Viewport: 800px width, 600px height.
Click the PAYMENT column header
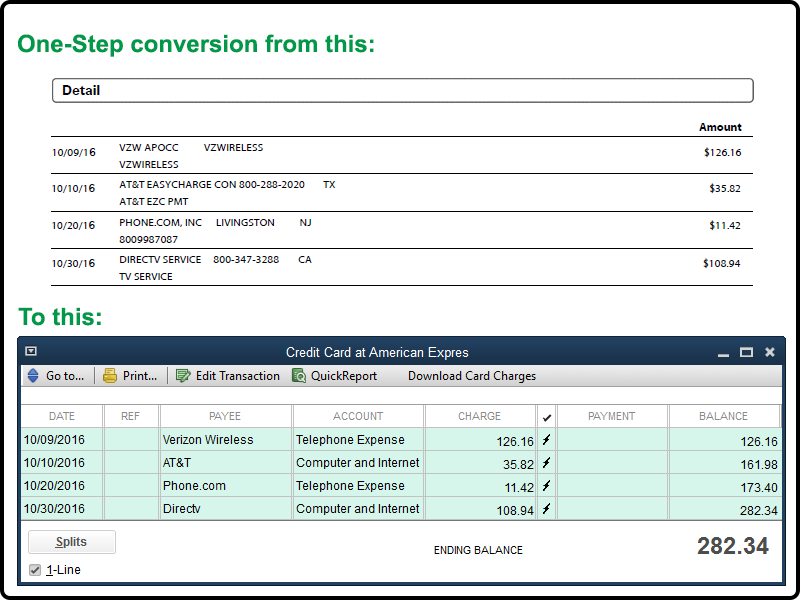(612, 416)
